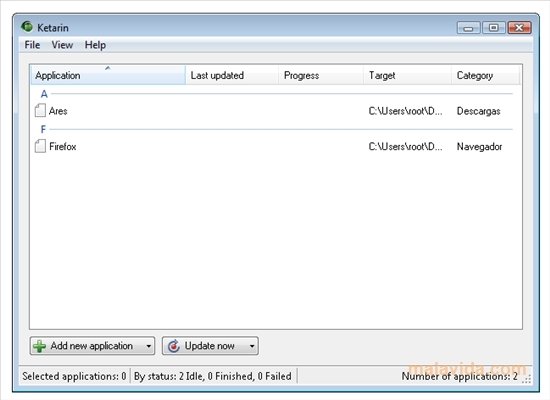Open the View menu

[62, 45]
